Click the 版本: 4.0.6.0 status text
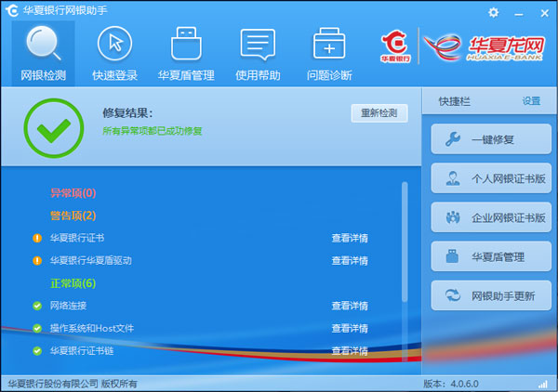Image resolution: width=558 pixels, height=392 pixels. (x=451, y=384)
